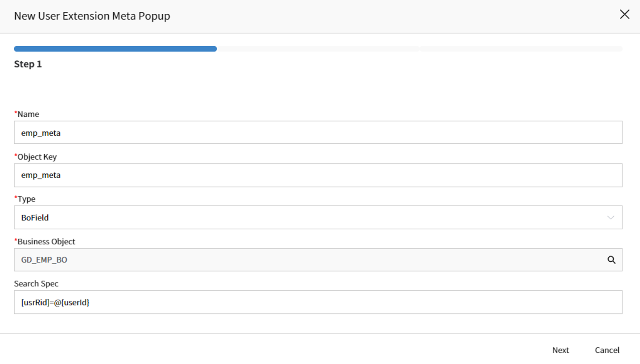
Task: Click the Object Key label
Action: click(36, 157)
